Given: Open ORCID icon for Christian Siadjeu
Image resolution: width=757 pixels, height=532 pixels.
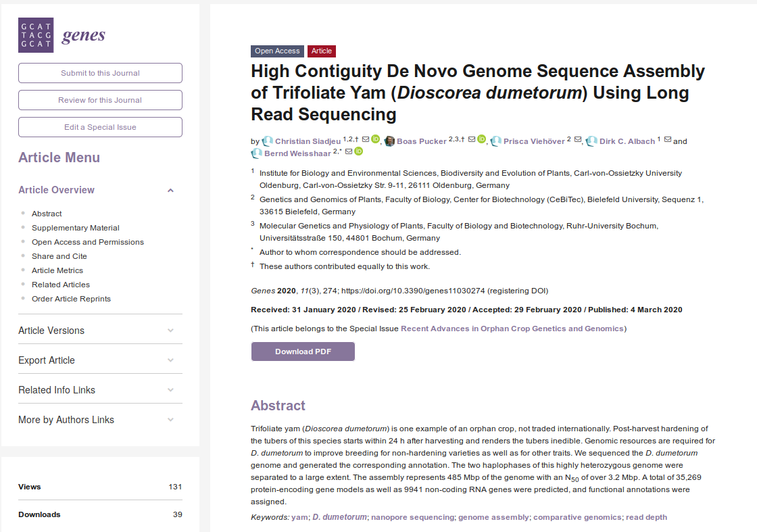Looking at the screenshot, I should tap(376, 139).
